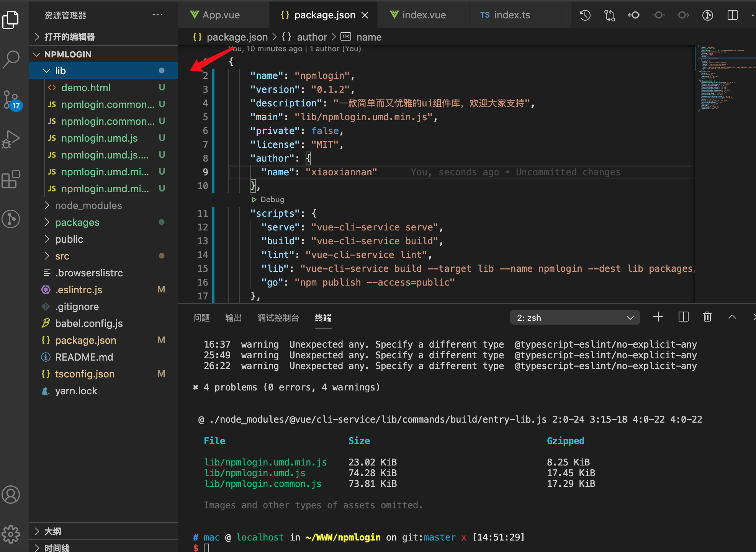This screenshot has width=756, height=552.
Task: Open file timeline history clock icon
Action: click(585, 15)
